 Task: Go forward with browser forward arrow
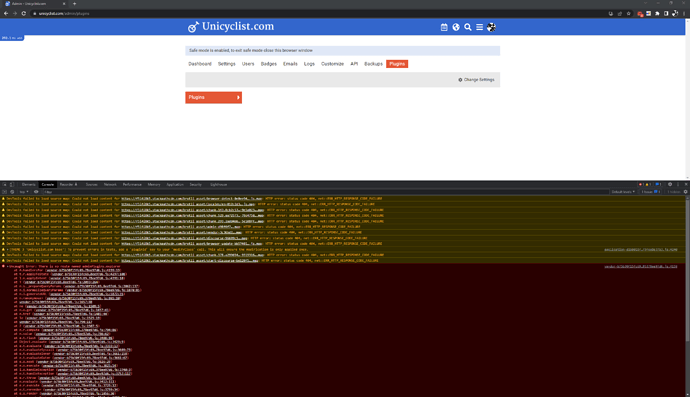[15, 14]
